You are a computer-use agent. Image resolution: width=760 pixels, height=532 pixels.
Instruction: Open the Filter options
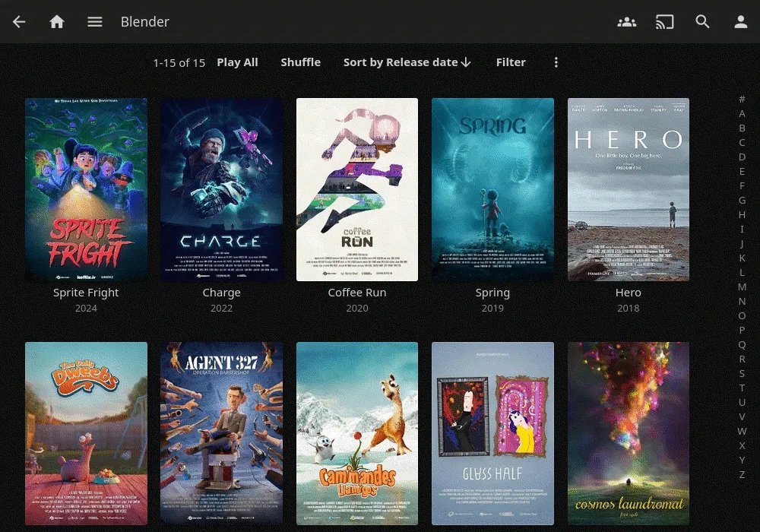coord(511,62)
